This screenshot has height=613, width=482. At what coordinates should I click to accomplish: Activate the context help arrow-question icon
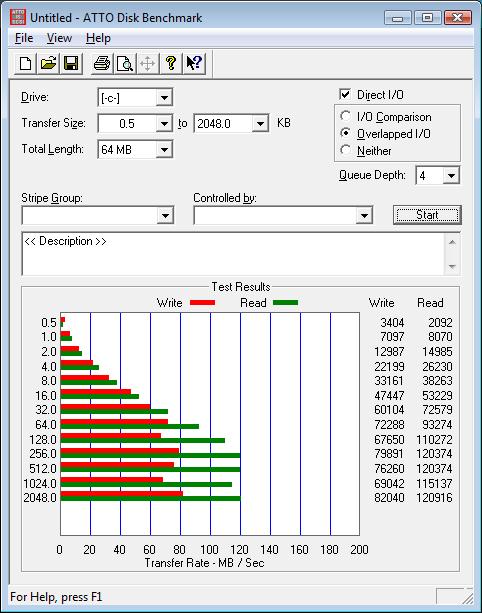click(x=194, y=63)
